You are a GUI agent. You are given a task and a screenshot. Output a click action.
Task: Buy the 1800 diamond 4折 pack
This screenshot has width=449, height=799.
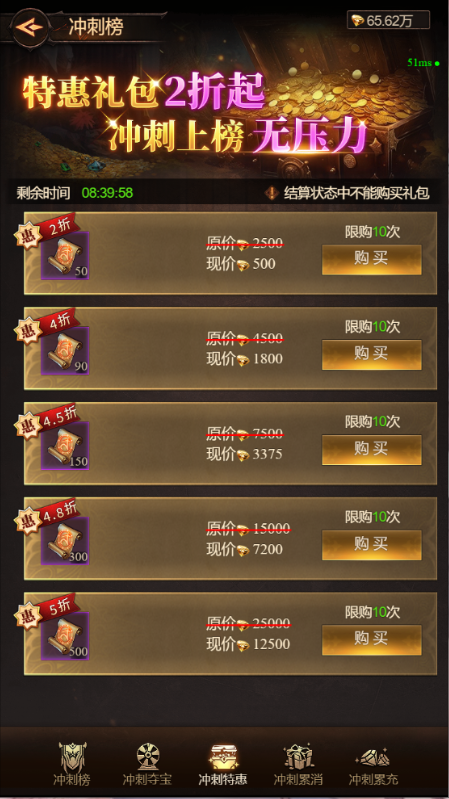click(x=372, y=355)
